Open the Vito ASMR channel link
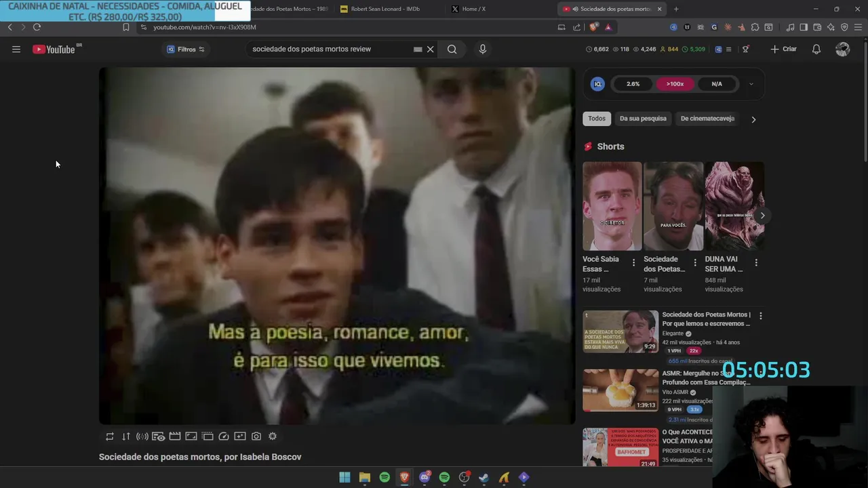The image size is (868, 488). coord(675,392)
